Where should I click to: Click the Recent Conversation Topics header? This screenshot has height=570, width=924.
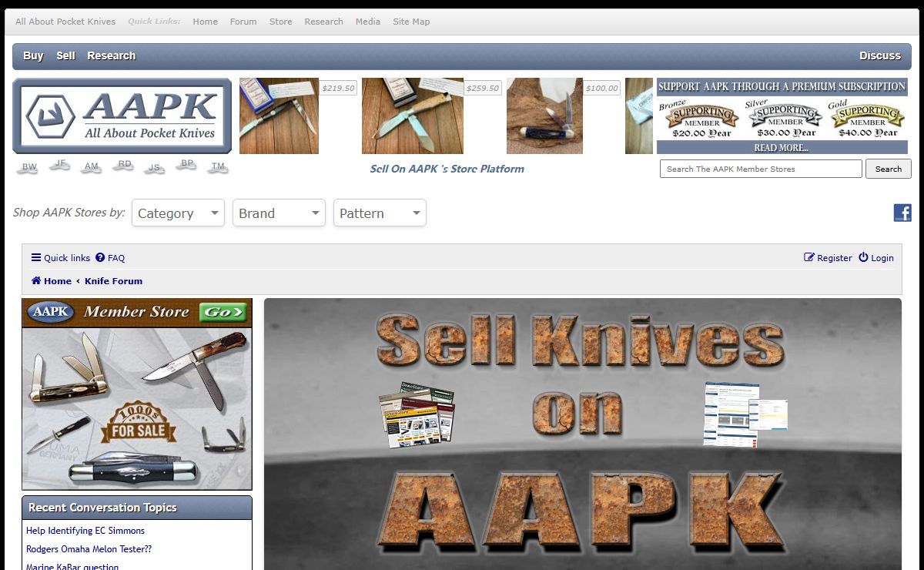137,508
